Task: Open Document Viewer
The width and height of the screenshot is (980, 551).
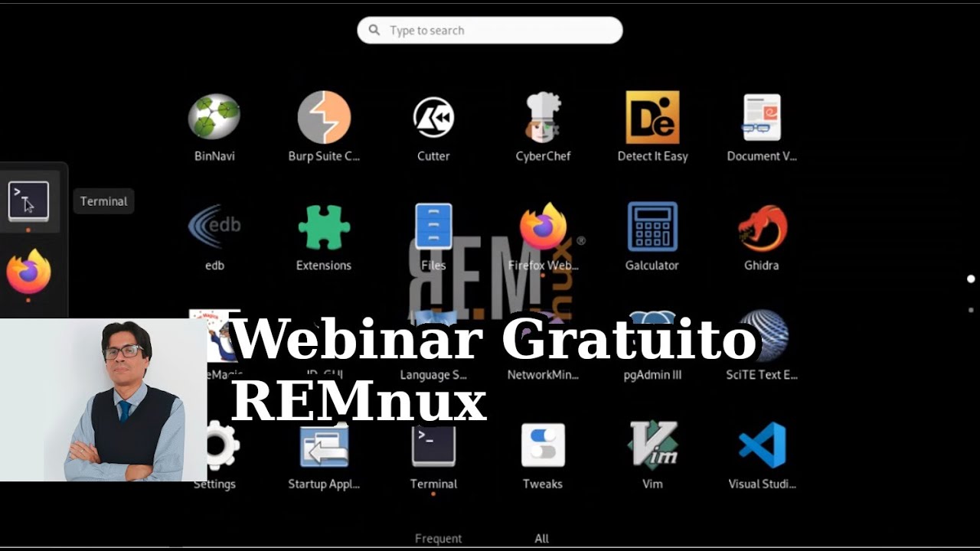Action: click(762, 118)
